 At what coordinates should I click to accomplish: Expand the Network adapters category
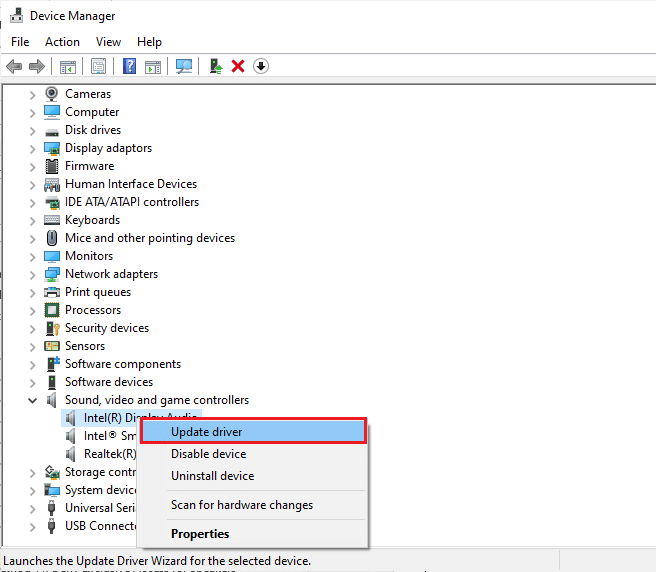(33, 275)
